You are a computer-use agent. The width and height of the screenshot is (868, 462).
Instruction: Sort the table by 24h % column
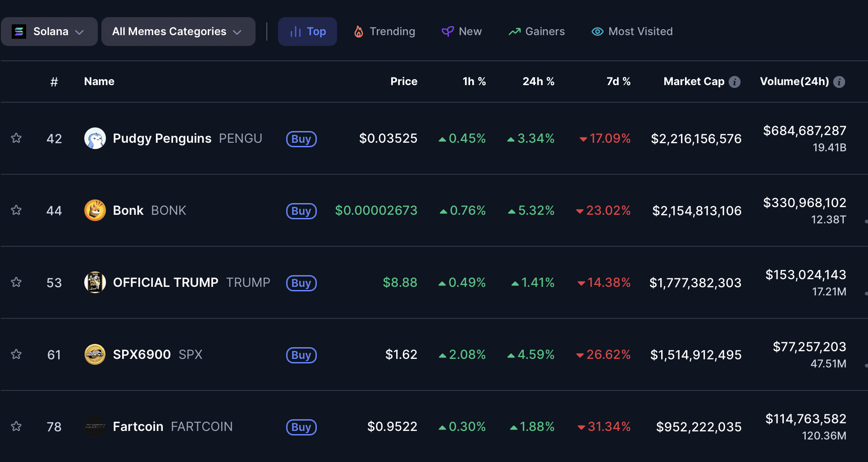click(x=538, y=82)
